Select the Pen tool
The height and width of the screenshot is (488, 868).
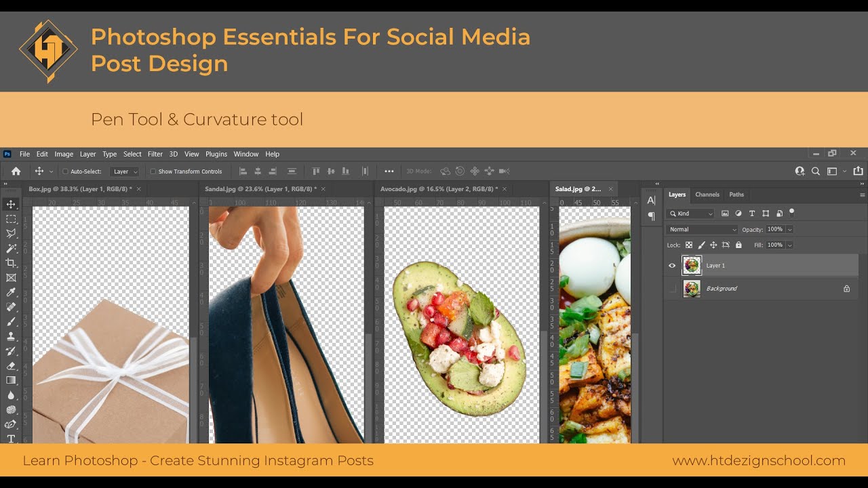pyautogui.click(x=11, y=424)
